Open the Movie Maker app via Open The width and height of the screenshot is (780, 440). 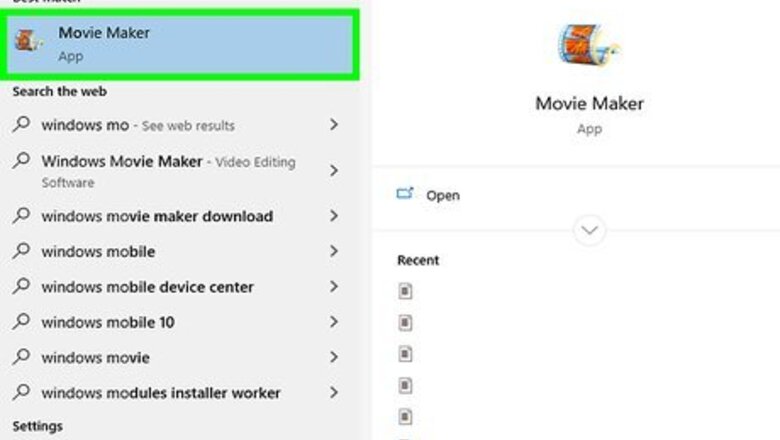(x=442, y=195)
